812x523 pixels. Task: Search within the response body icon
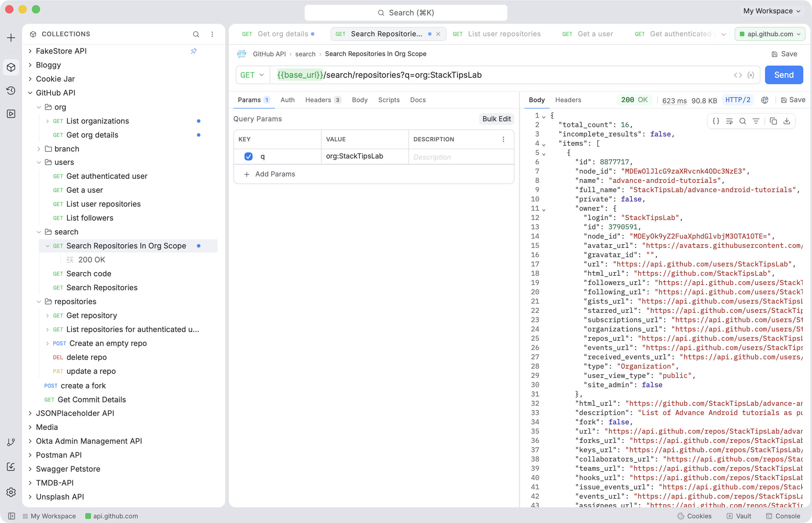[743, 121]
